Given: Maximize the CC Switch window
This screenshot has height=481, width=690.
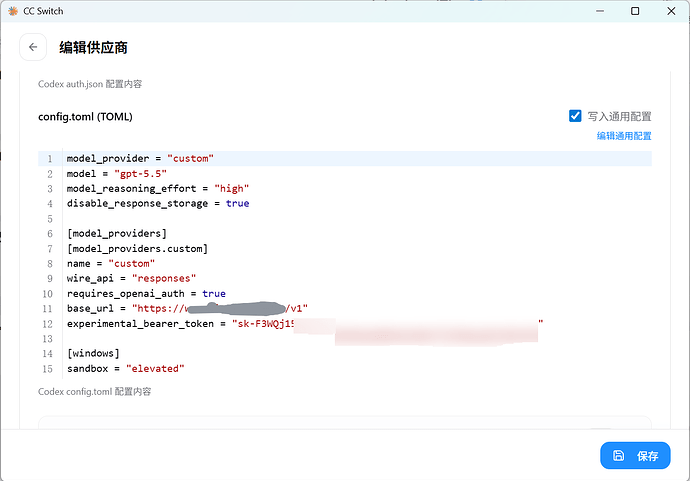Looking at the screenshot, I should tap(635, 11).
